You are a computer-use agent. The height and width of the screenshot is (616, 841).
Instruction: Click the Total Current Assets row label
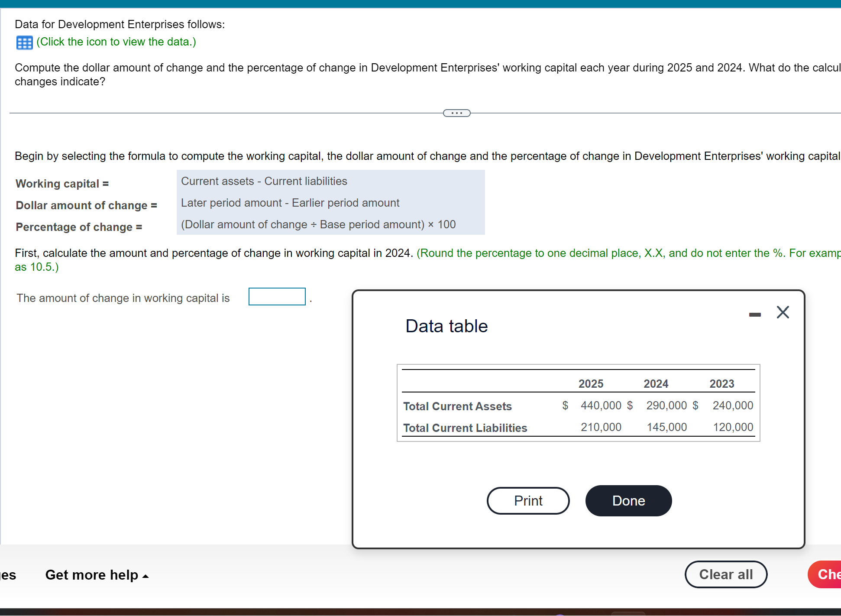coord(457,406)
